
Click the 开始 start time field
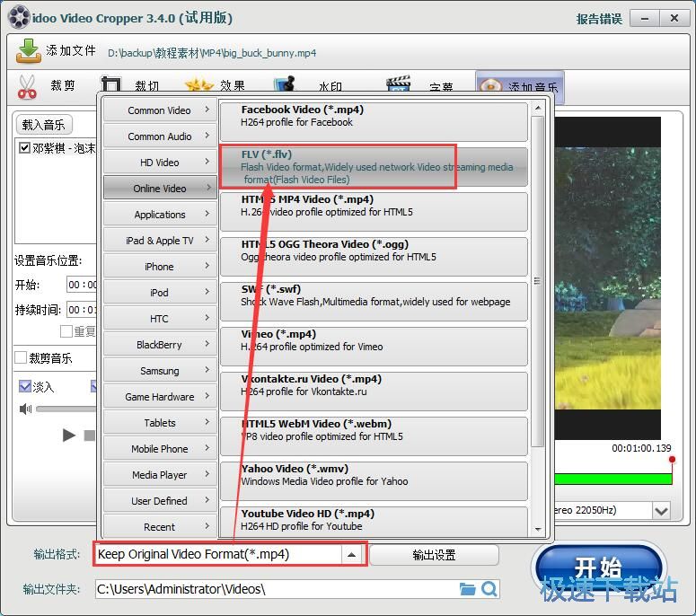click(x=82, y=285)
